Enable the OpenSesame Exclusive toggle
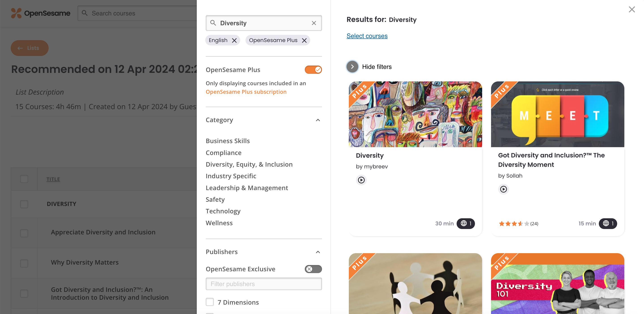This screenshot has width=644, height=314. coord(313,269)
